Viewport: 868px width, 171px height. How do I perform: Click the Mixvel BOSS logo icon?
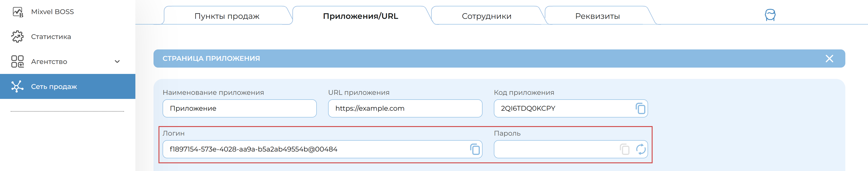17,12
